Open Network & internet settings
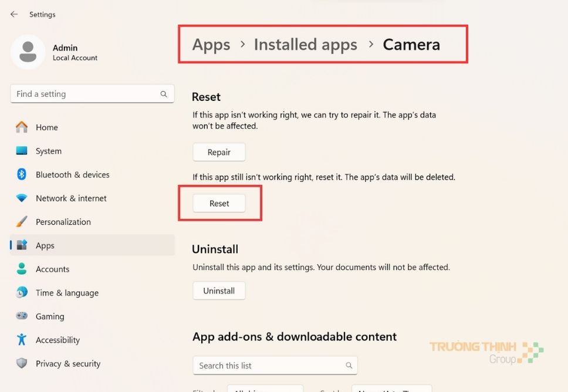The height and width of the screenshot is (392, 568). pos(21,198)
